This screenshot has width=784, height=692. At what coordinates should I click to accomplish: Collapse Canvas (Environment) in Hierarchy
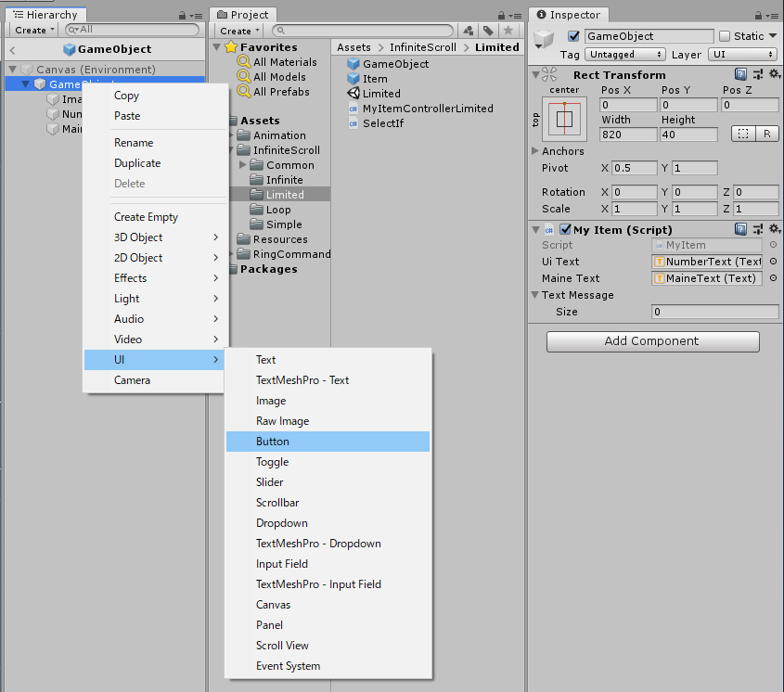12,69
